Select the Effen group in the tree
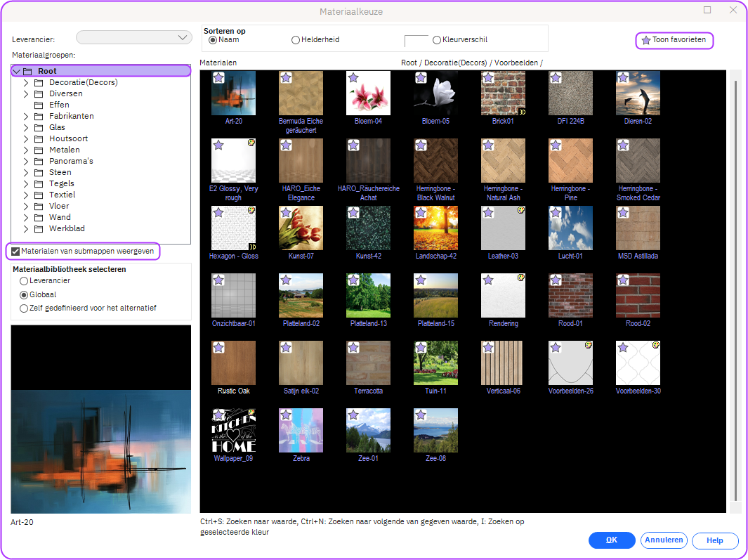Image resolution: width=748 pixels, height=560 pixels. tap(59, 105)
